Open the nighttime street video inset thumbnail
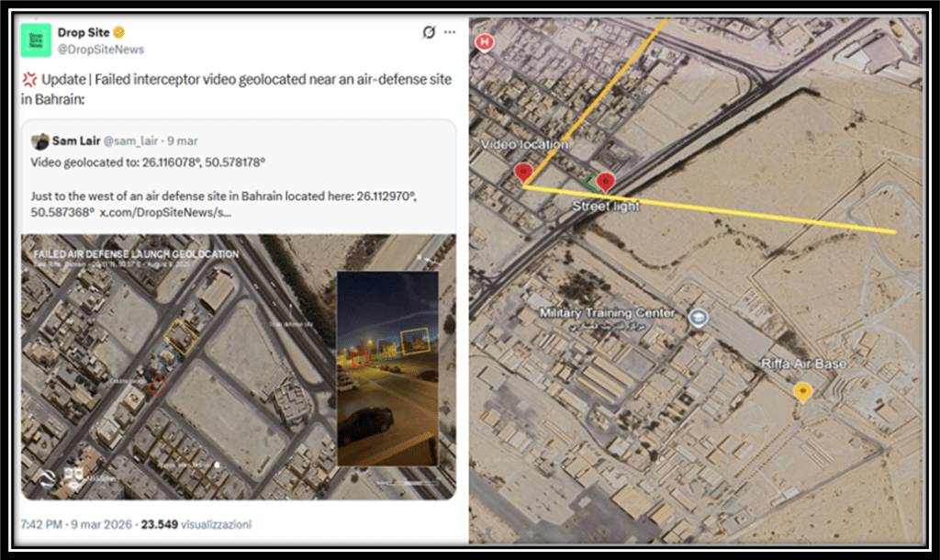 (x=387, y=367)
